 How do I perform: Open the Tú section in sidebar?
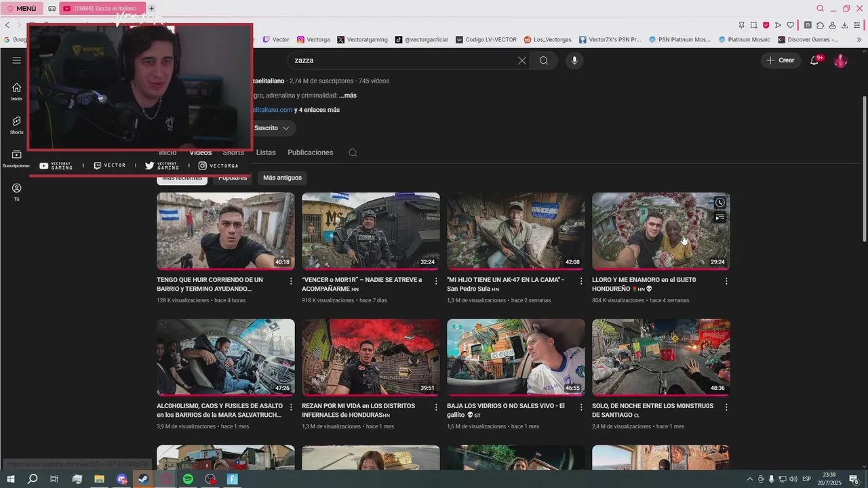[x=16, y=192]
